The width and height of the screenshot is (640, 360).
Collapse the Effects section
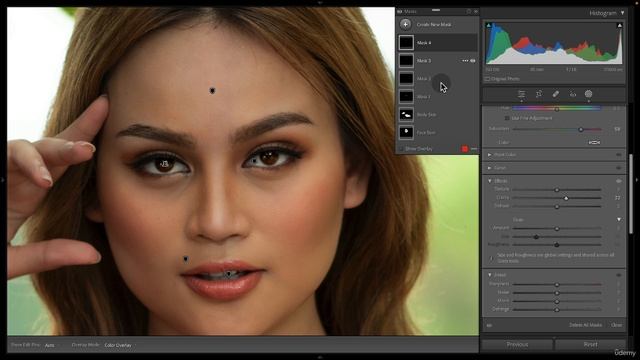click(490, 181)
